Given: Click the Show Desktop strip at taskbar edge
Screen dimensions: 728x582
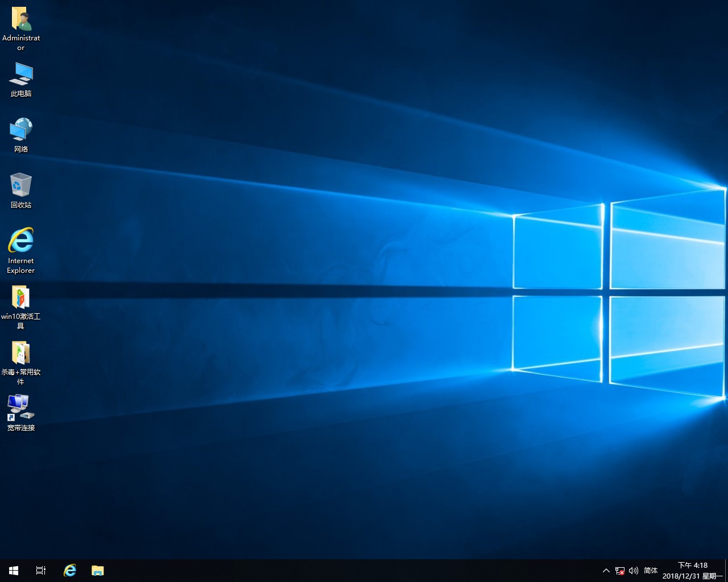Looking at the screenshot, I should click(726, 571).
